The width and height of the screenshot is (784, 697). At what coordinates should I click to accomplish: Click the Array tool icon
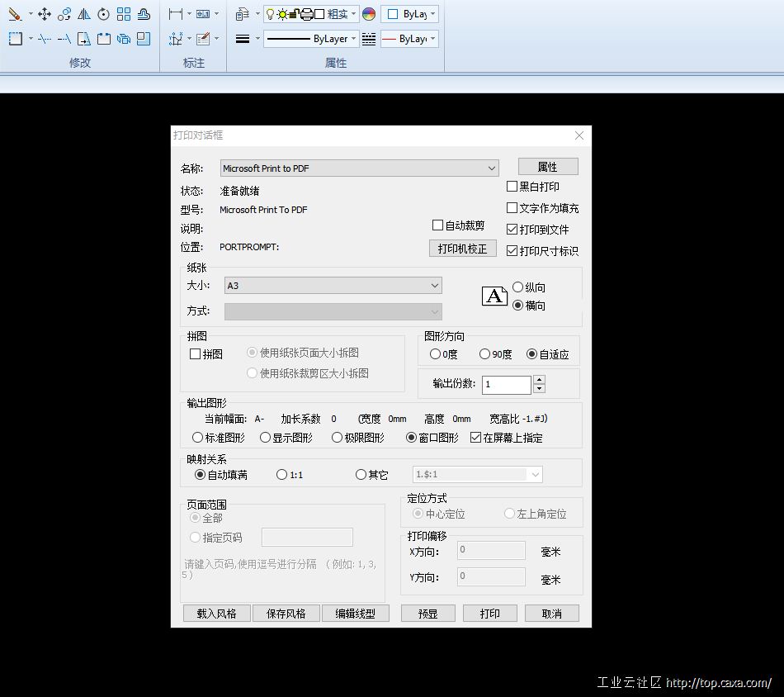tap(124, 14)
